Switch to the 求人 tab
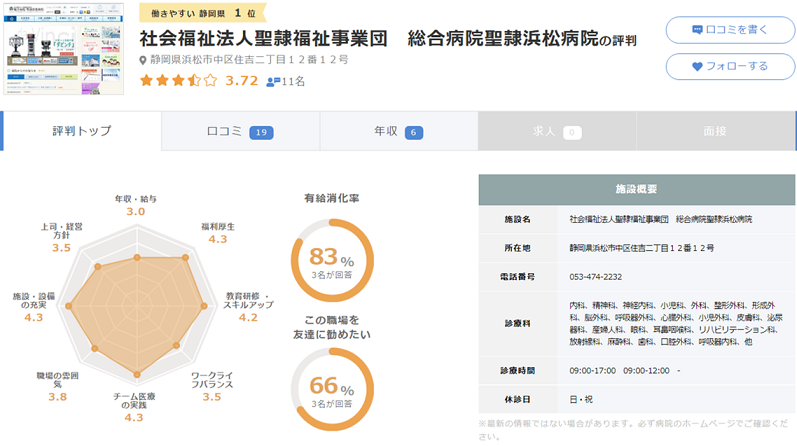The height and width of the screenshot is (446, 797). click(556, 131)
